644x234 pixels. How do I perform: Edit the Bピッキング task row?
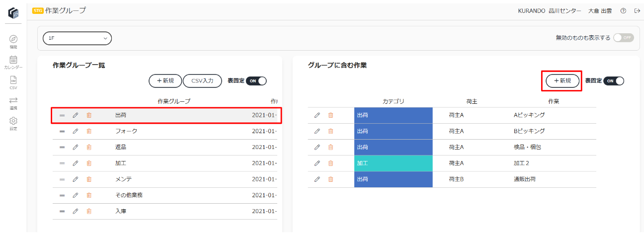click(x=317, y=131)
